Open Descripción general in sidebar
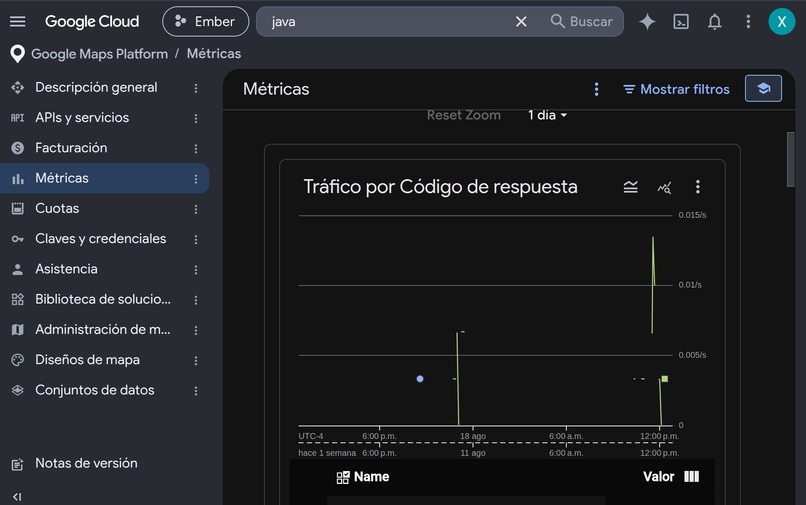Image resolution: width=806 pixels, height=505 pixels. tap(96, 87)
